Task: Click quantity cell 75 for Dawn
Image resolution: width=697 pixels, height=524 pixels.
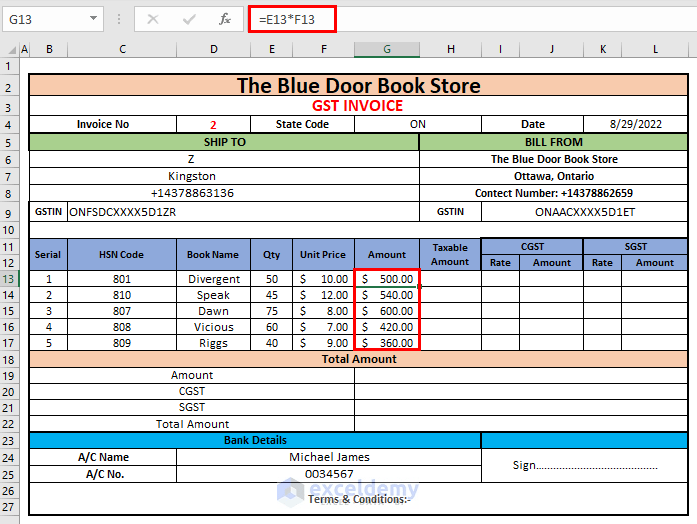Action: (272, 311)
